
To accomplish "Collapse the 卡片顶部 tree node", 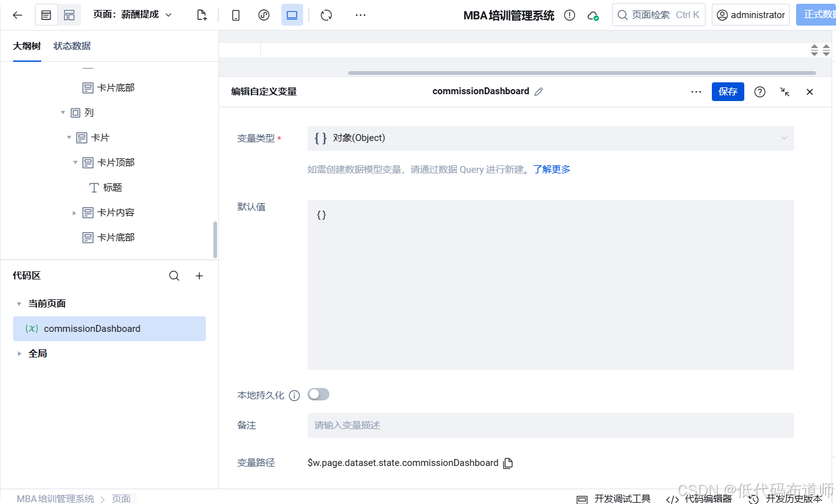I will (x=75, y=163).
